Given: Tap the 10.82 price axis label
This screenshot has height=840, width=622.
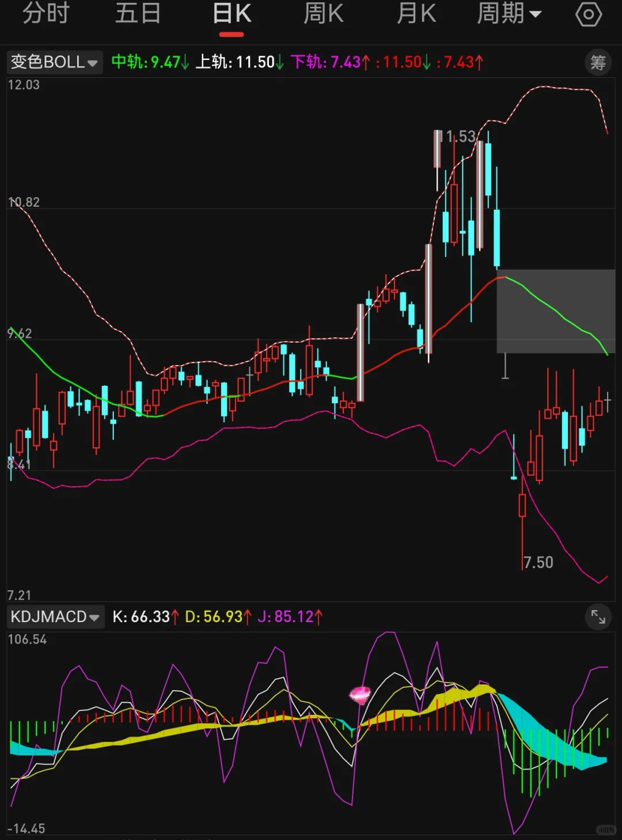Looking at the screenshot, I should [x=24, y=202].
